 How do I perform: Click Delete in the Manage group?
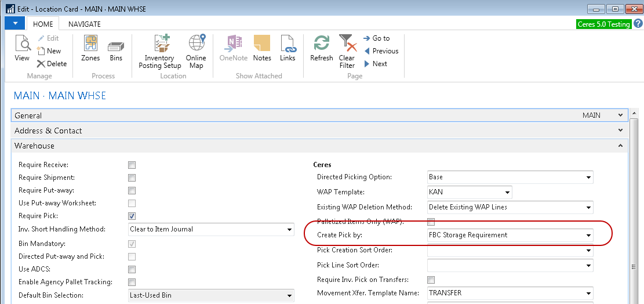(52, 64)
